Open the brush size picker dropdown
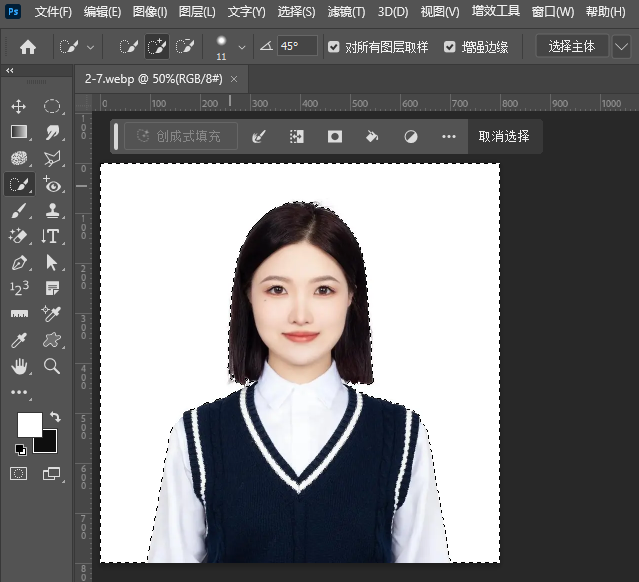The width and height of the screenshot is (639, 582). 241,47
